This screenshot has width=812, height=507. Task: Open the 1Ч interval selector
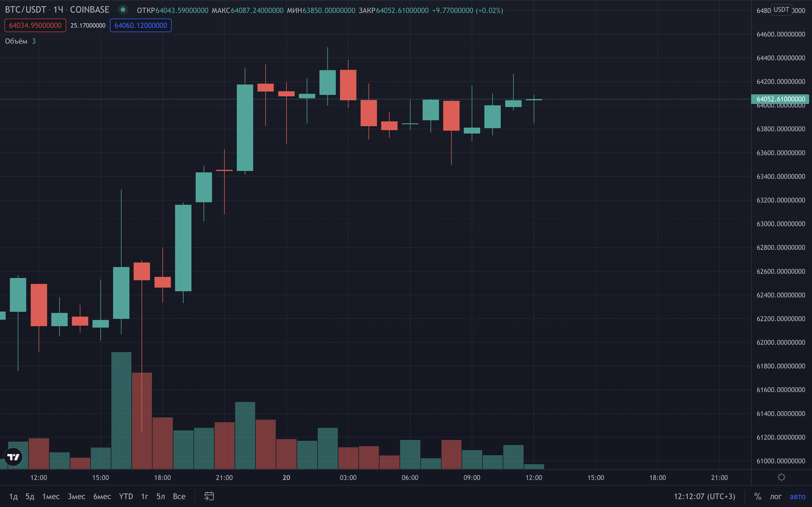point(58,10)
